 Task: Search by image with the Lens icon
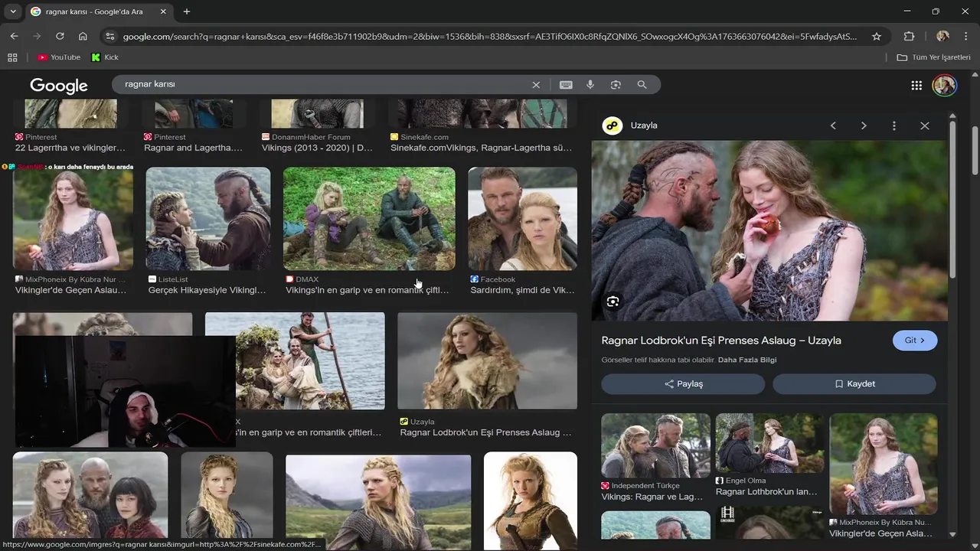coord(616,84)
